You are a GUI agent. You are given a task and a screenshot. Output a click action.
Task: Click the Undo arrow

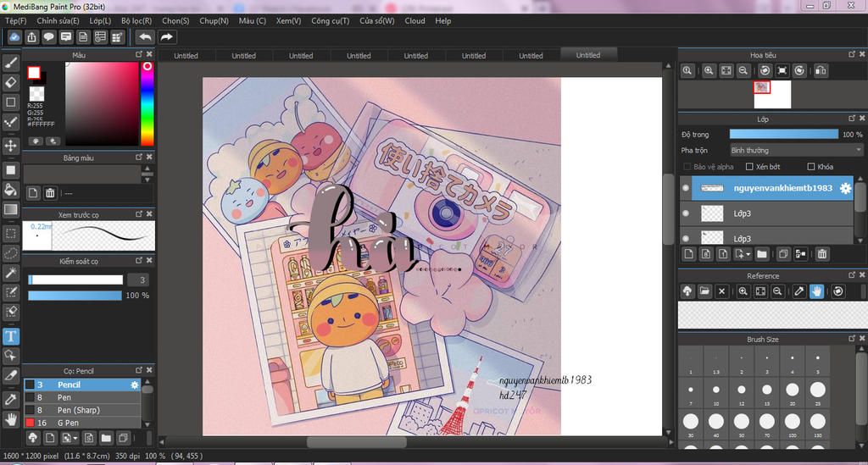tap(145, 37)
